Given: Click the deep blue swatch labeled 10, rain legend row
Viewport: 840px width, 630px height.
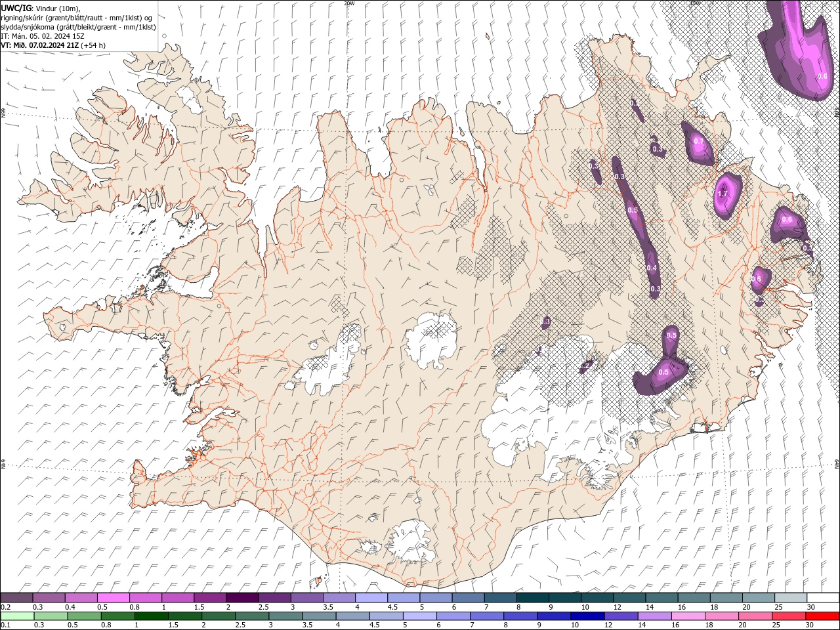Looking at the screenshot, I should [587, 616].
